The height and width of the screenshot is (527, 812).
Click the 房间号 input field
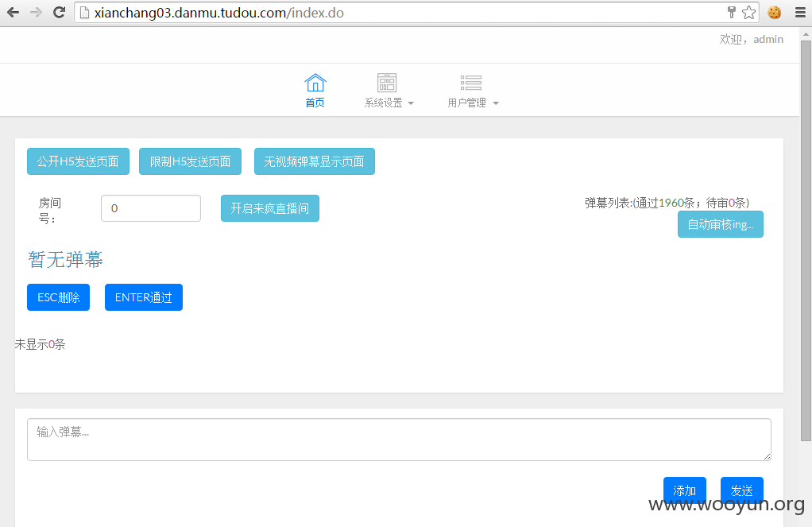[x=151, y=208]
